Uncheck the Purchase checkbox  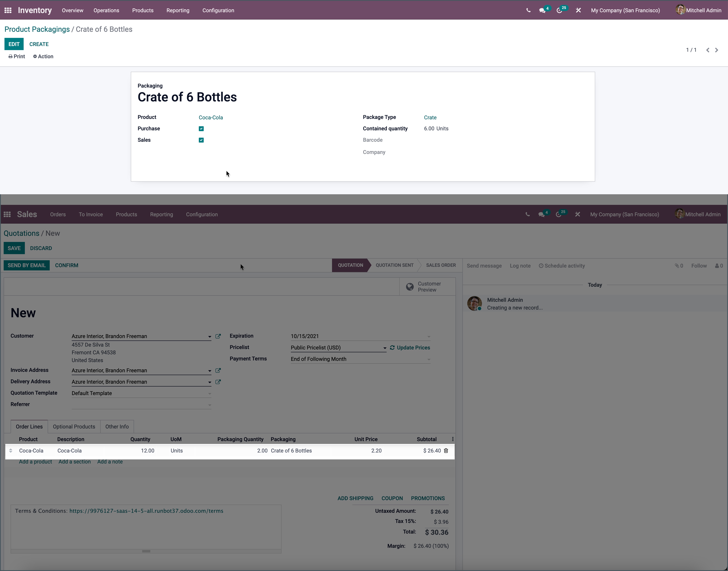coord(201,128)
